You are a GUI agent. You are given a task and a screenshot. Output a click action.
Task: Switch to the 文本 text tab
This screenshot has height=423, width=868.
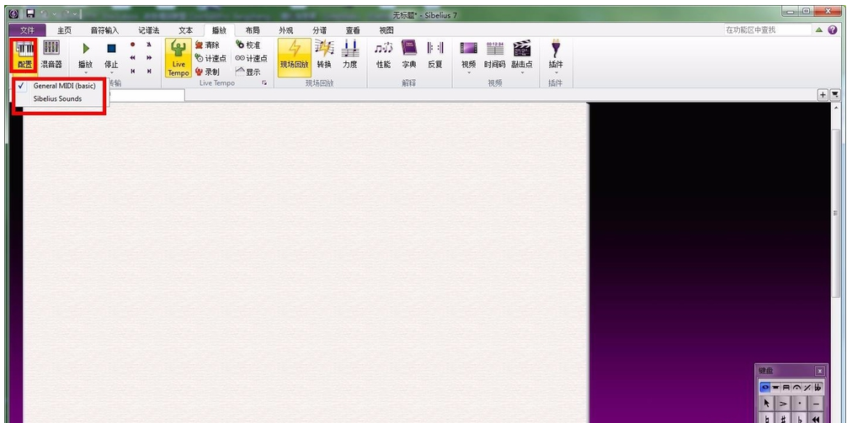coord(185,30)
